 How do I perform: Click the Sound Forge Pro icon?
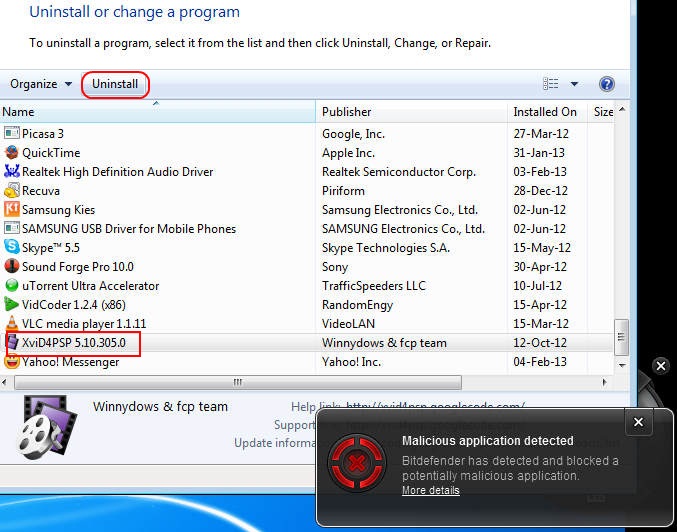12,266
